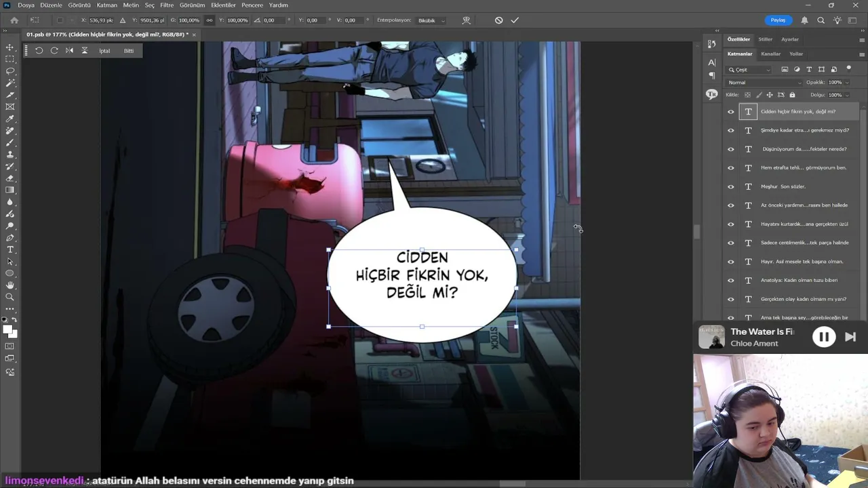
Task: Select the Rectangular Marquee tool
Action: [10, 59]
